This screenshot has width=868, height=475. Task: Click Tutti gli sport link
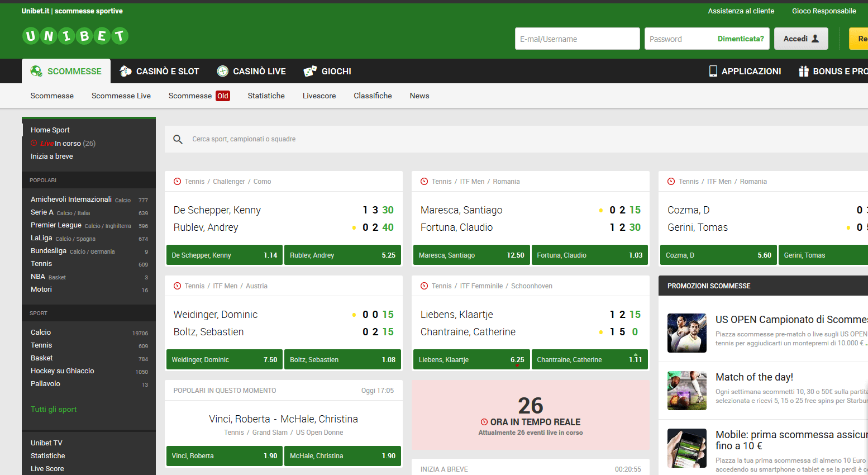click(54, 409)
